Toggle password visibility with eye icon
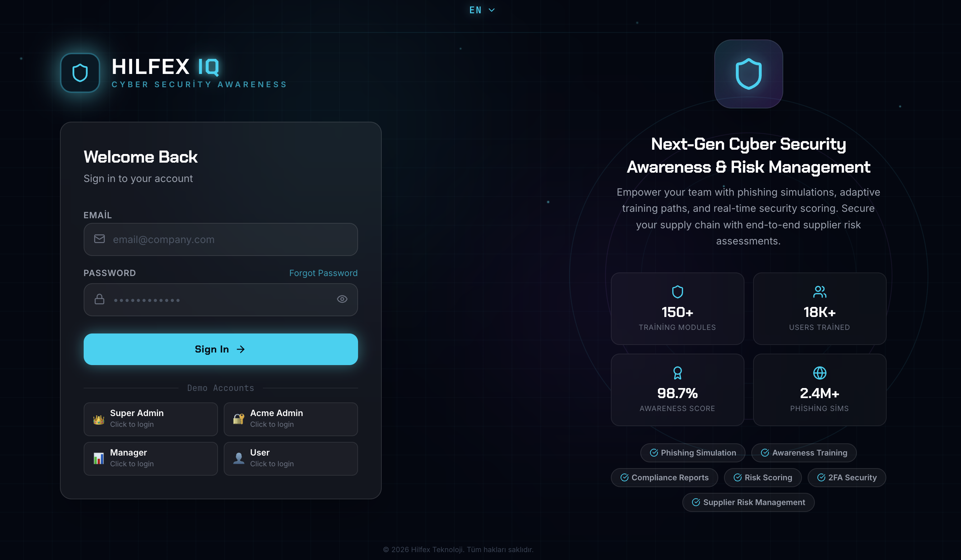The height and width of the screenshot is (560, 961). [x=342, y=299]
